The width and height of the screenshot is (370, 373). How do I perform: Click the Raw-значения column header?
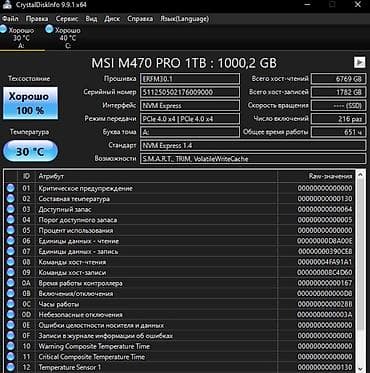[x=316, y=176]
